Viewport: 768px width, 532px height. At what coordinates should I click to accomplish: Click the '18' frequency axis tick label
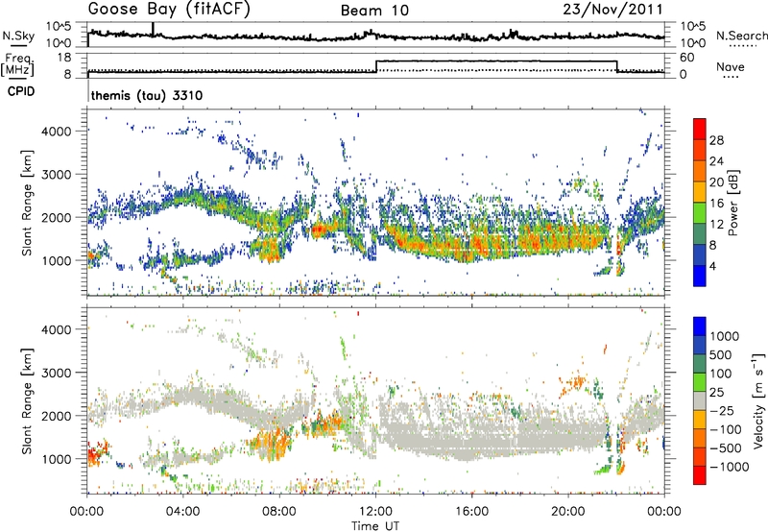[x=63, y=58]
